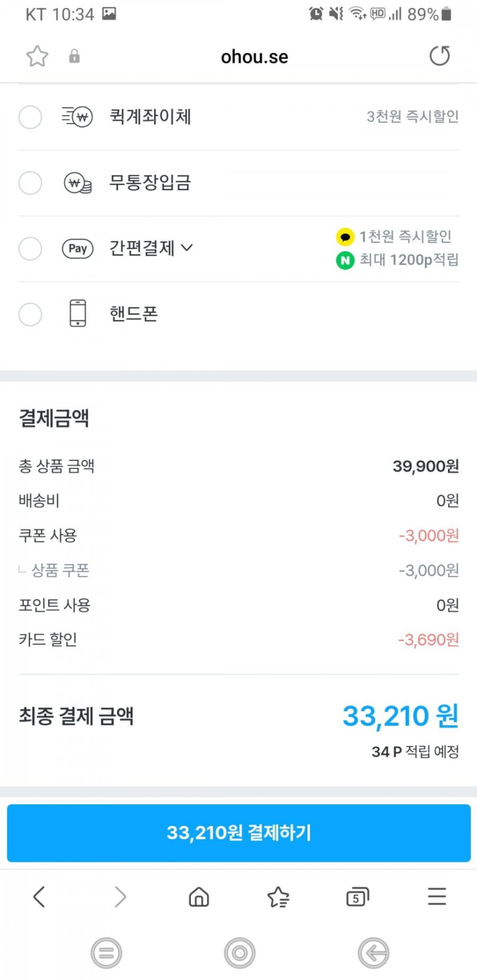Reload the page with refresh icon
The image size is (477, 980).
click(439, 56)
